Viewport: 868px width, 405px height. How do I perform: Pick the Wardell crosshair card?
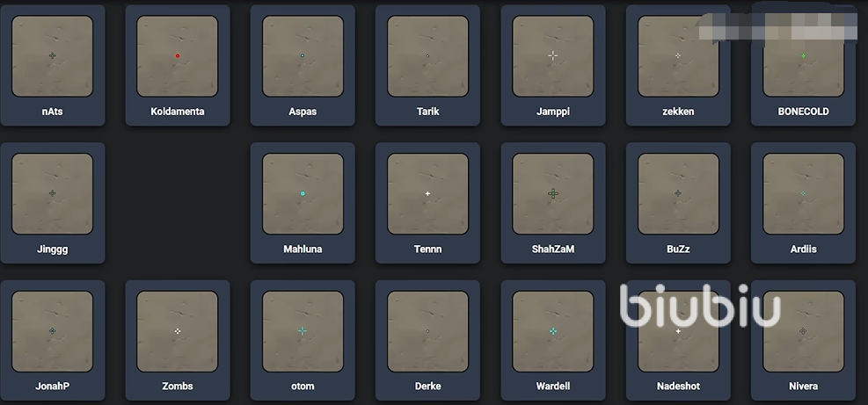(553, 340)
